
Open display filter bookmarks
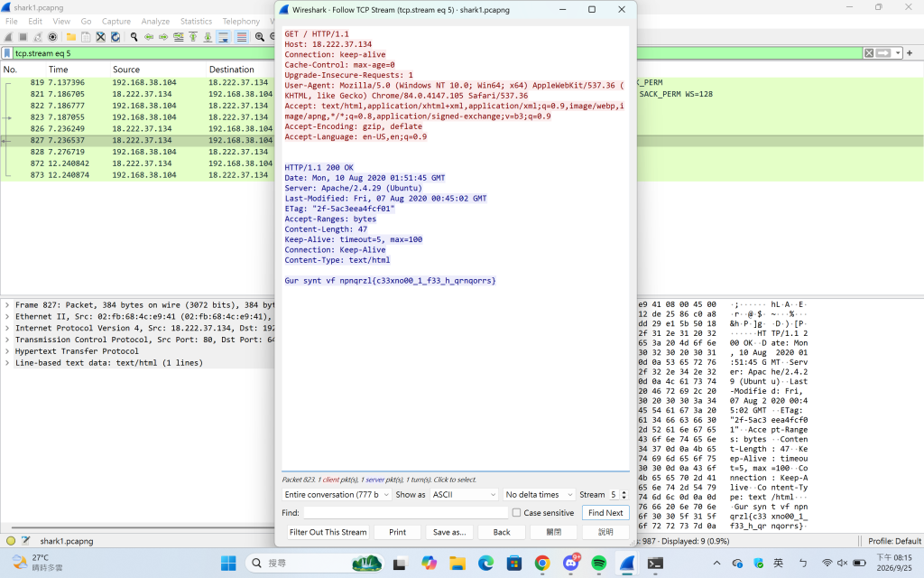[7, 53]
